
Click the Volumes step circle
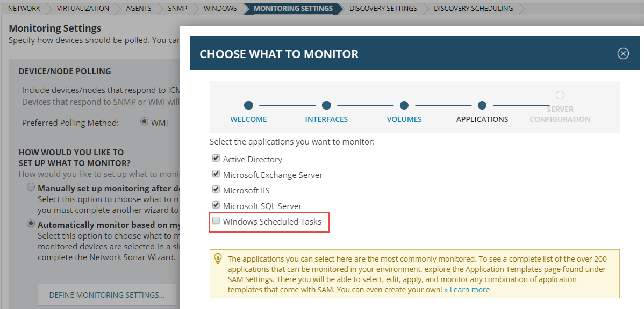pos(404,105)
